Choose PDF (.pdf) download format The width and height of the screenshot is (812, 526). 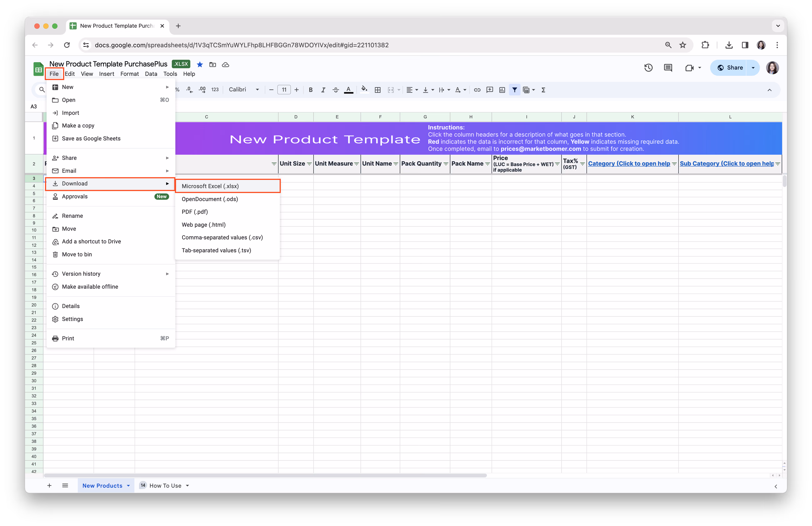228,211
